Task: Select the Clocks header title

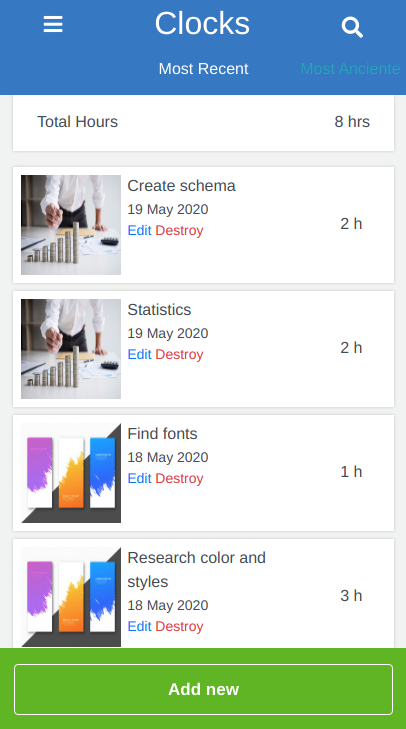Action: coord(202,23)
